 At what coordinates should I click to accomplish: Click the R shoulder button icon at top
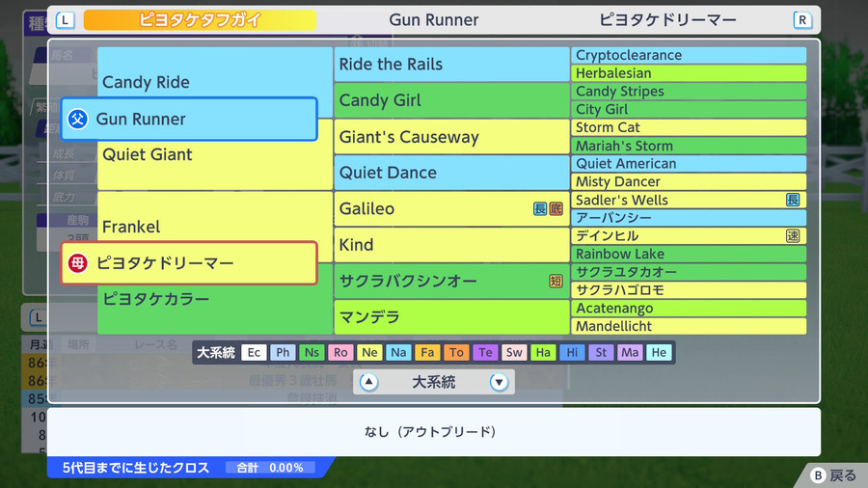802,20
